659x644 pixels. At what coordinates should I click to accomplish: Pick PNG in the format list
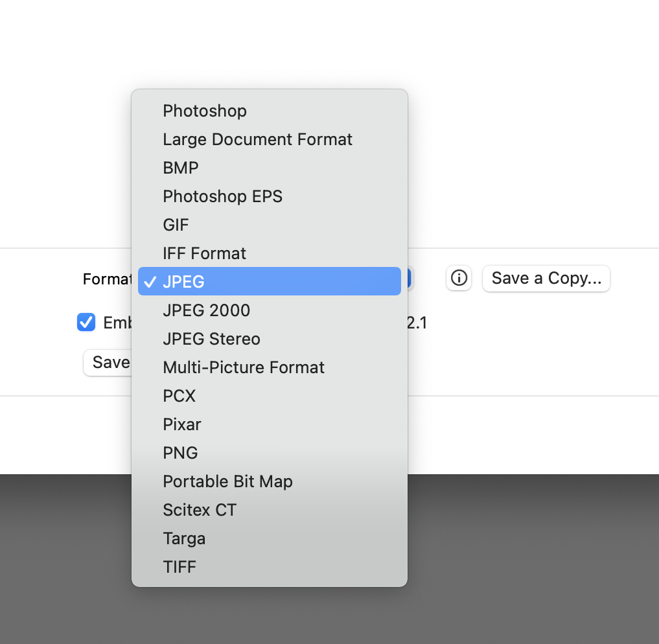tap(180, 453)
